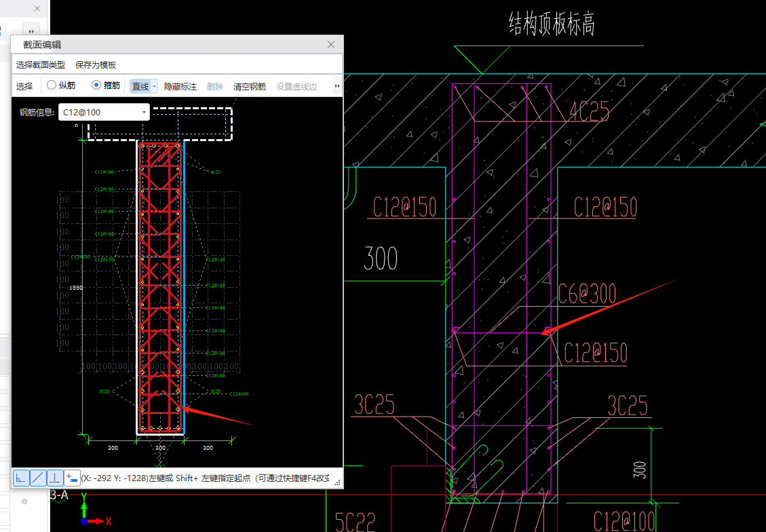Open the 直线 draw mode dropdown arrow
Image resolution: width=766 pixels, height=532 pixels.
[155, 86]
